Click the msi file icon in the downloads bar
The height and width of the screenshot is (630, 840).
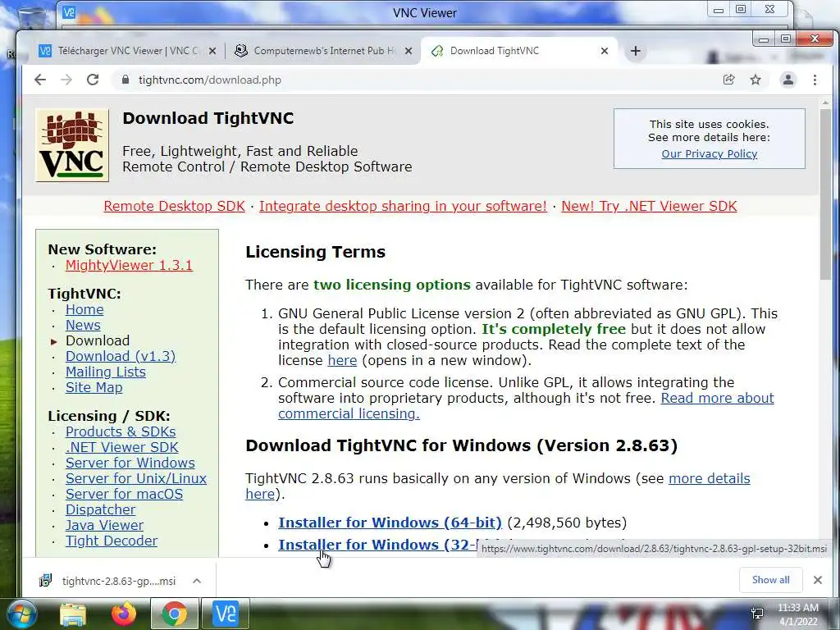tap(46, 580)
